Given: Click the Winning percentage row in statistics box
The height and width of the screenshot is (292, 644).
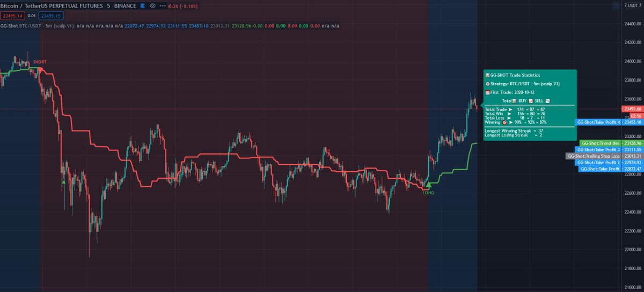Looking at the screenshot, I should [x=516, y=122].
